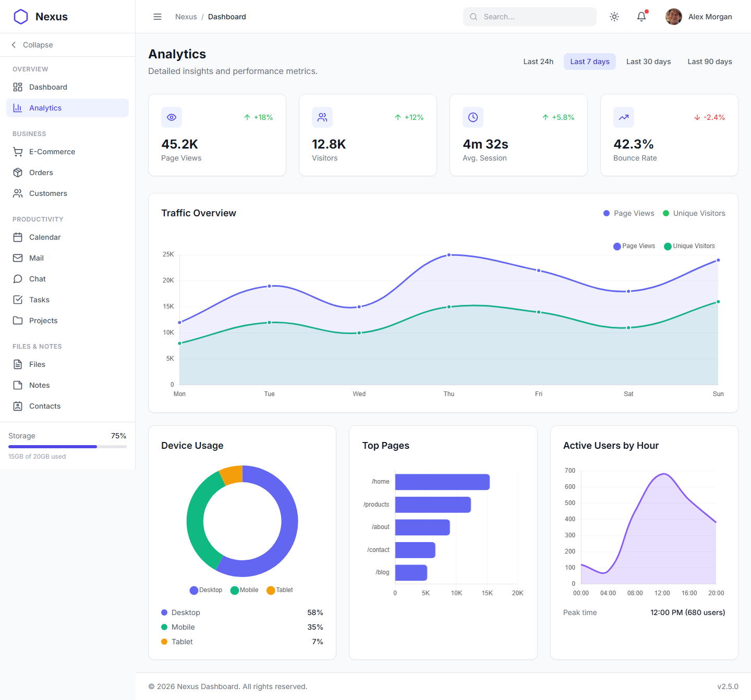Click the Mail envelope icon
This screenshot has height=700, width=751.
click(x=18, y=258)
